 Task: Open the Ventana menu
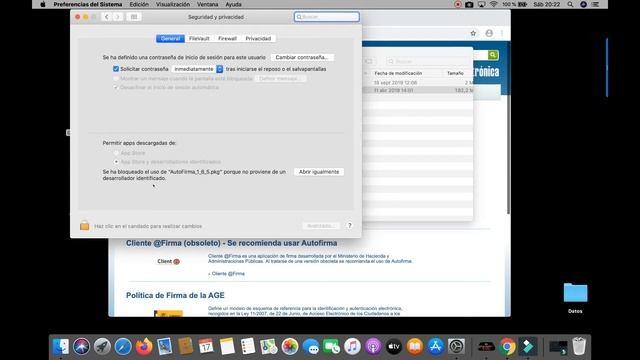(207, 4)
